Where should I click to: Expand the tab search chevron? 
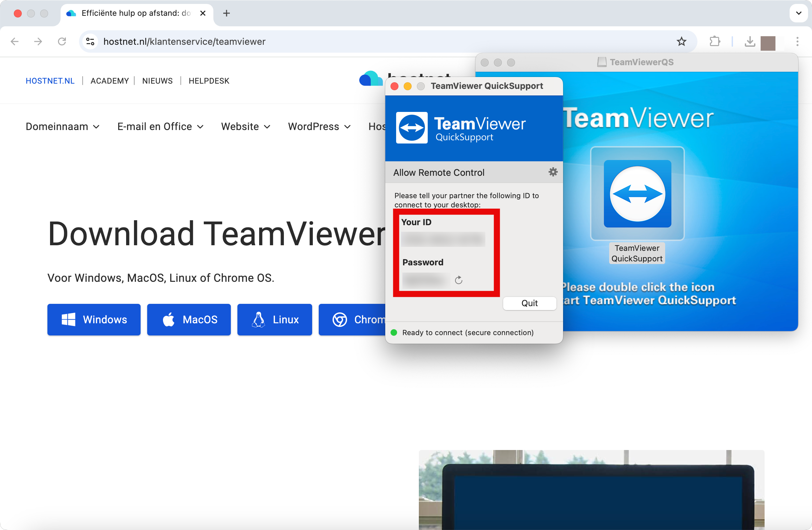(798, 13)
